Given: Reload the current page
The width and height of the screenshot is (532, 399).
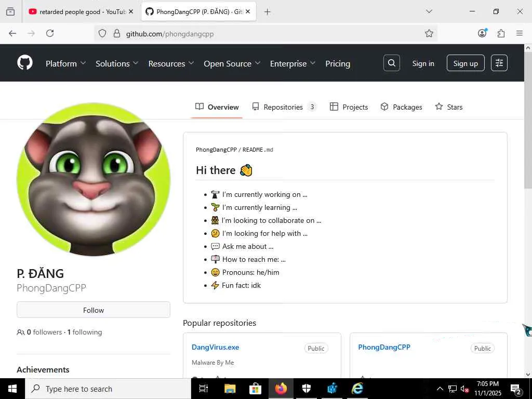Looking at the screenshot, I should pyautogui.click(x=50, y=33).
